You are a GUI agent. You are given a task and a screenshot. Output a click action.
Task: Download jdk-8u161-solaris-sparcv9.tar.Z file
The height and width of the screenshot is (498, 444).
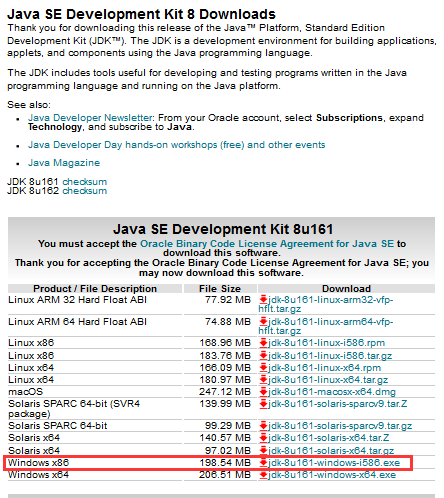(338, 404)
